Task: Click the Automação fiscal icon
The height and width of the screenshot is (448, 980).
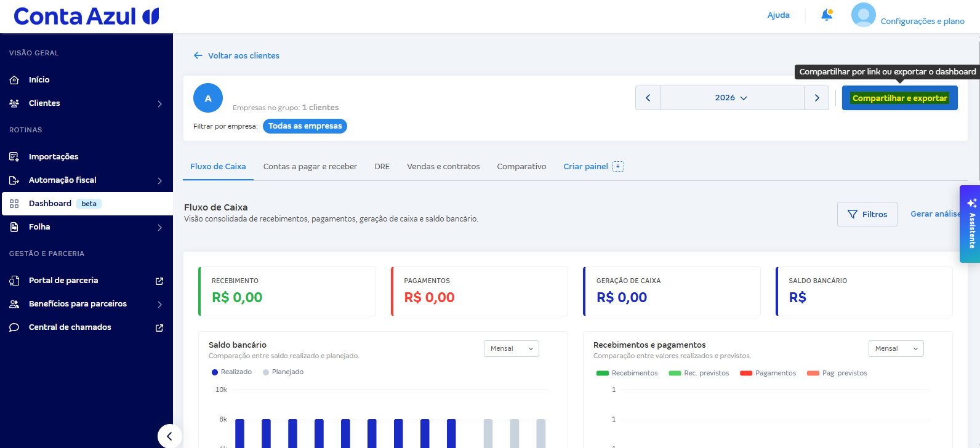Action: (14, 180)
